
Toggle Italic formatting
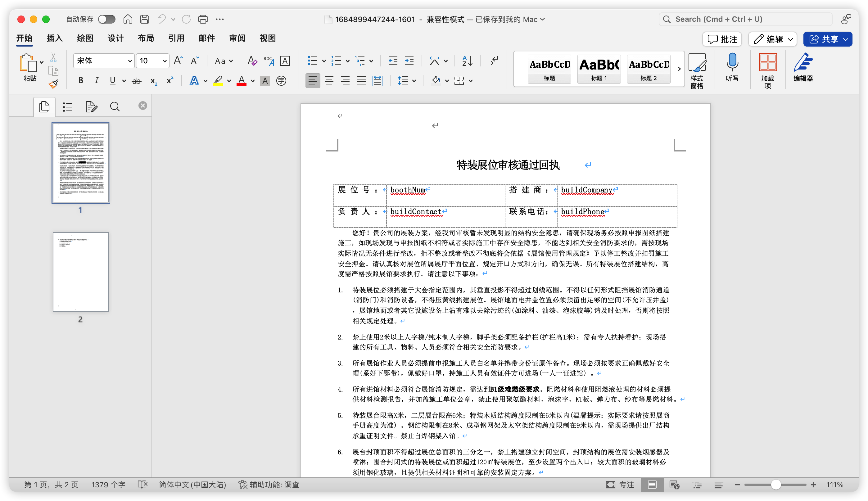coord(97,80)
